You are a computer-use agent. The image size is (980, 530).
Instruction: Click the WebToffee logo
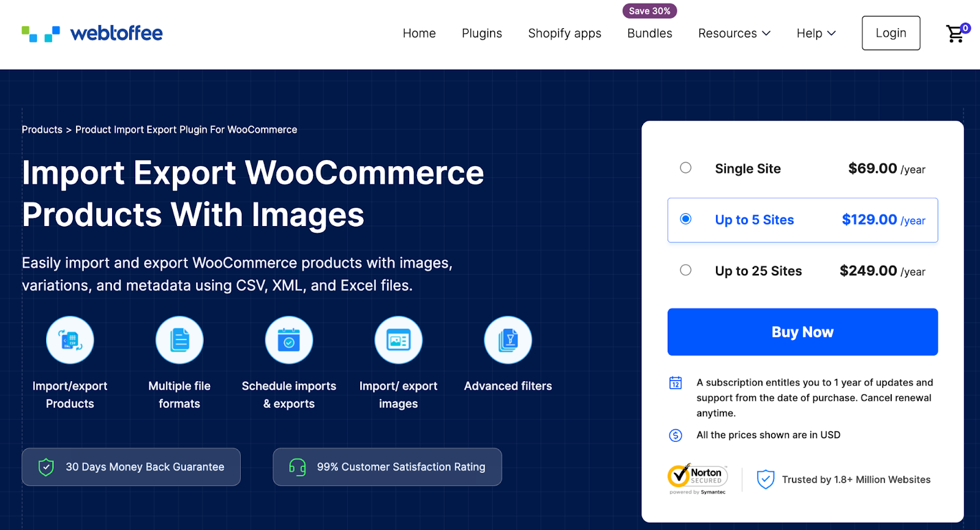pyautogui.click(x=92, y=33)
